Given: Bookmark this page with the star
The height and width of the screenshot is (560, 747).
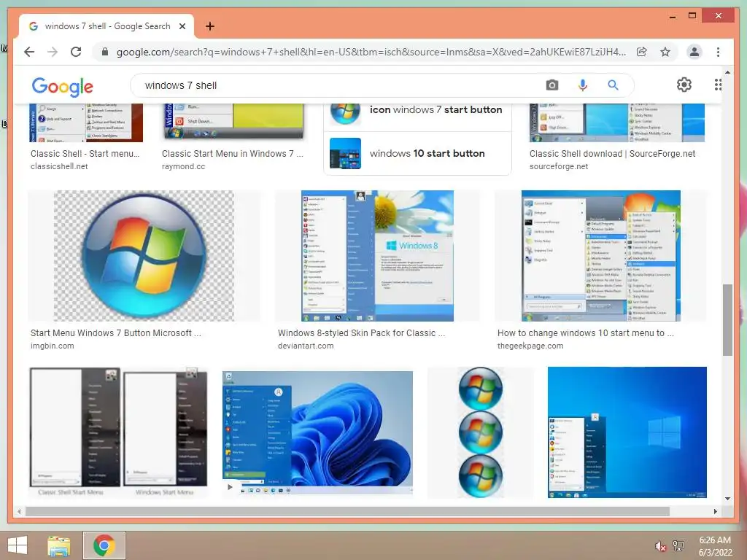Looking at the screenshot, I should 665,52.
